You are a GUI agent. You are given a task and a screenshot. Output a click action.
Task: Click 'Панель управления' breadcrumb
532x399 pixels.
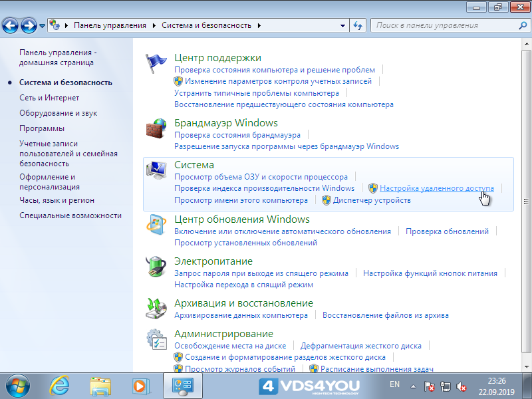pos(110,25)
